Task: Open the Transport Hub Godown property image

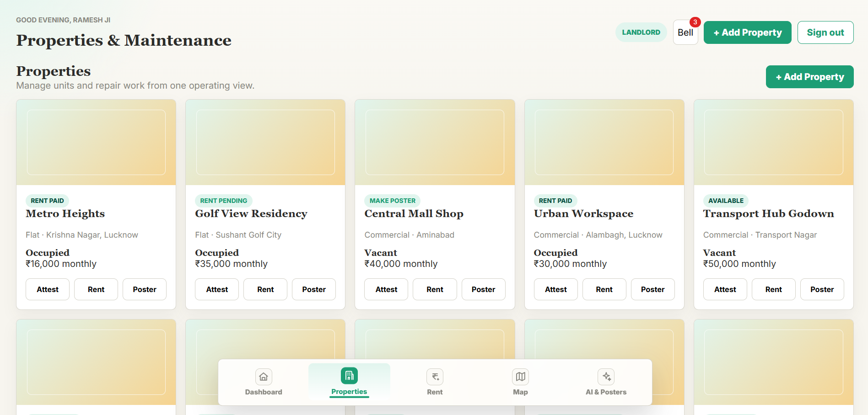Action: (x=774, y=142)
